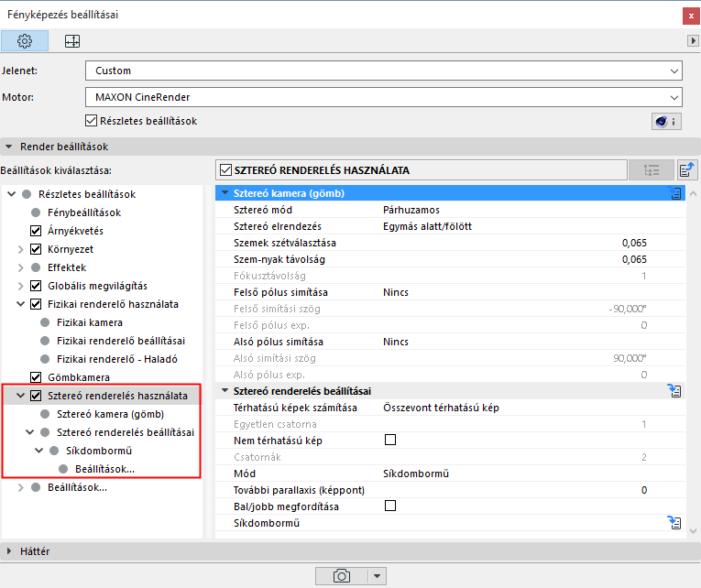
Task: Collapse Sztereó renderelés beállításai settings group
Action: 225,391
